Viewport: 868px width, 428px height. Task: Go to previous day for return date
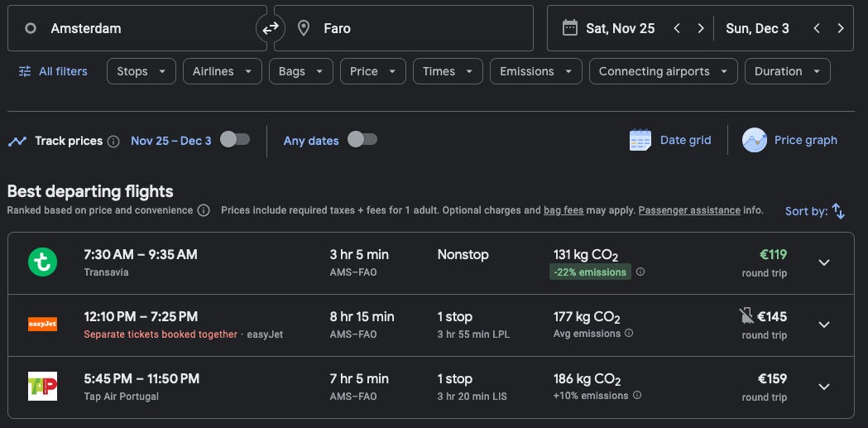coord(817,28)
